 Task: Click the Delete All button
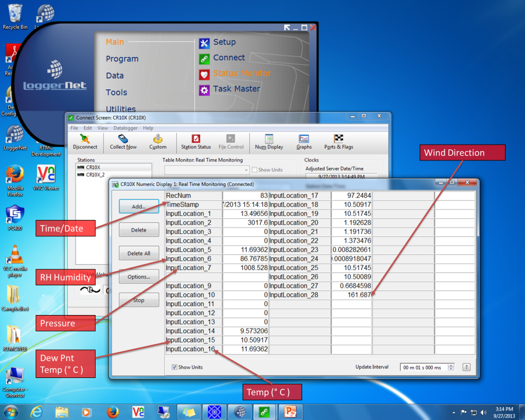pyautogui.click(x=139, y=254)
